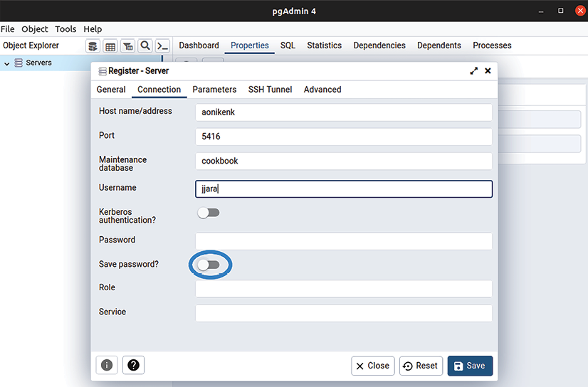The width and height of the screenshot is (588, 387).
Task: Click the Add Server icon in Object Explorer
Action: (93, 46)
